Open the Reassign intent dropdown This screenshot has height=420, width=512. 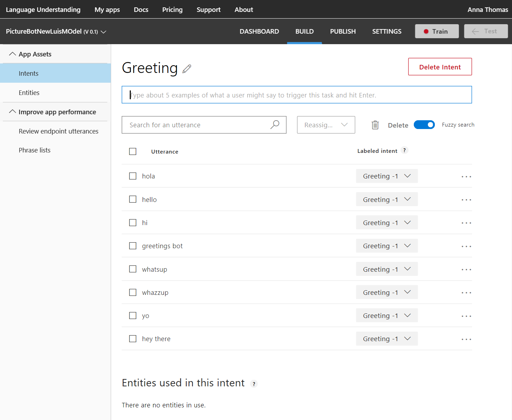tap(326, 125)
